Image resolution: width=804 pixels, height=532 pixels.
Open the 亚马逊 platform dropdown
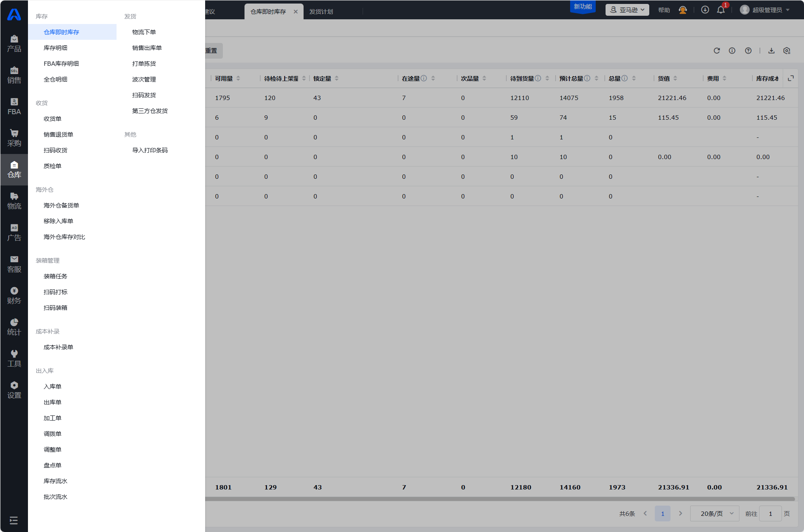coord(627,10)
